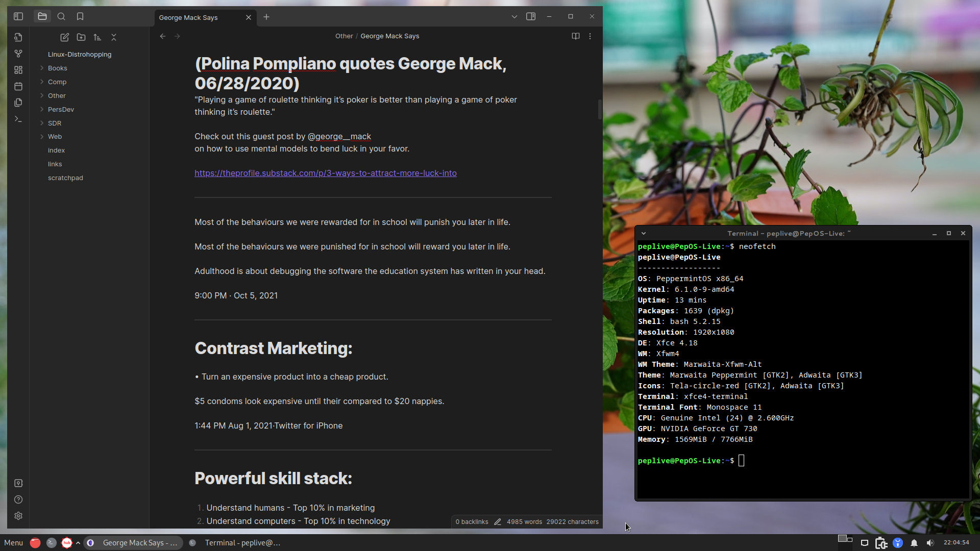Navigate forward in note history
The height and width of the screenshot is (551, 980).
[x=177, y=36]
